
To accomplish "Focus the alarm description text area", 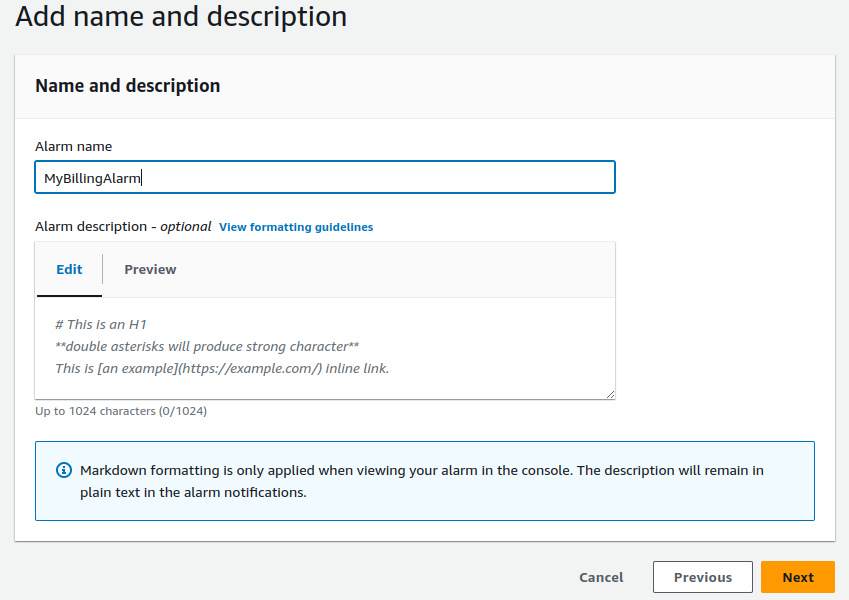I will [325, 348].
